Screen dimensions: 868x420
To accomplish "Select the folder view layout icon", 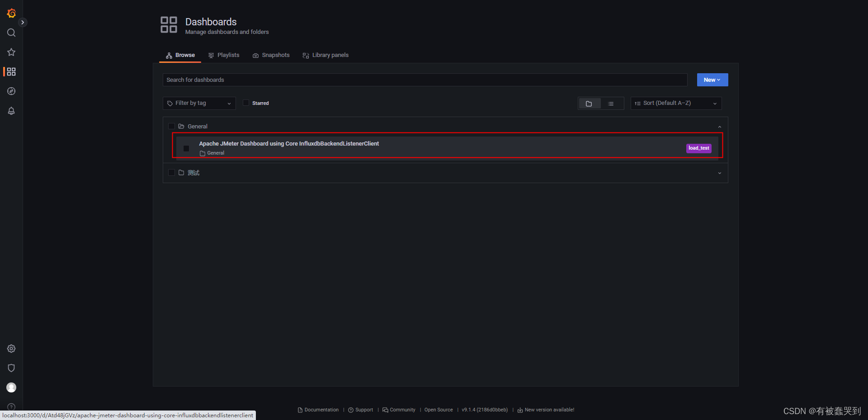I will pyautogui.click(x=589, y=104).
